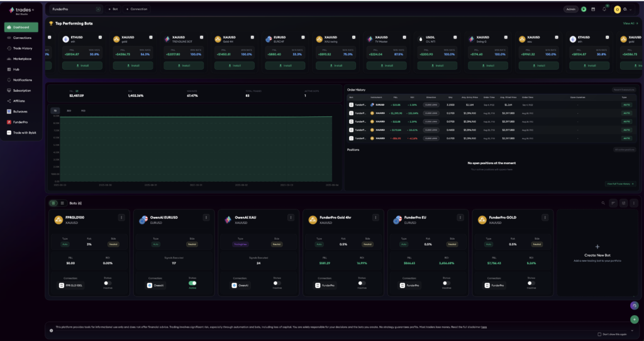Click the + Connection button
Screen dimensions: 644x341
click(x=136, y=9)
